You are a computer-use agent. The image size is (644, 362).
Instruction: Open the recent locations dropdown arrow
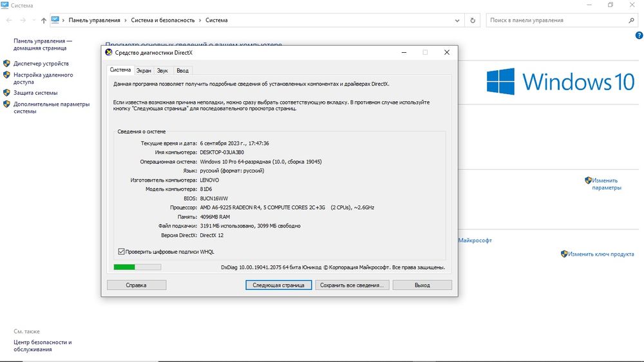[x=33, y=20]
